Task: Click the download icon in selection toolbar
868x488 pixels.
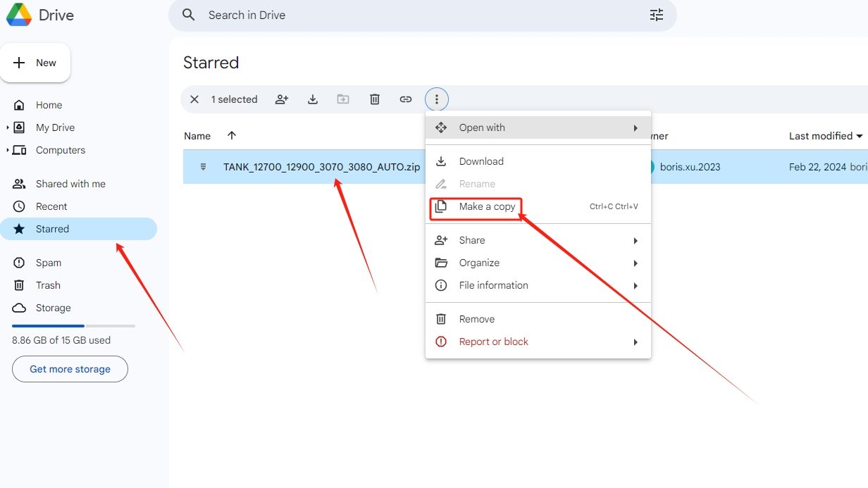Action: coord(313,99)
